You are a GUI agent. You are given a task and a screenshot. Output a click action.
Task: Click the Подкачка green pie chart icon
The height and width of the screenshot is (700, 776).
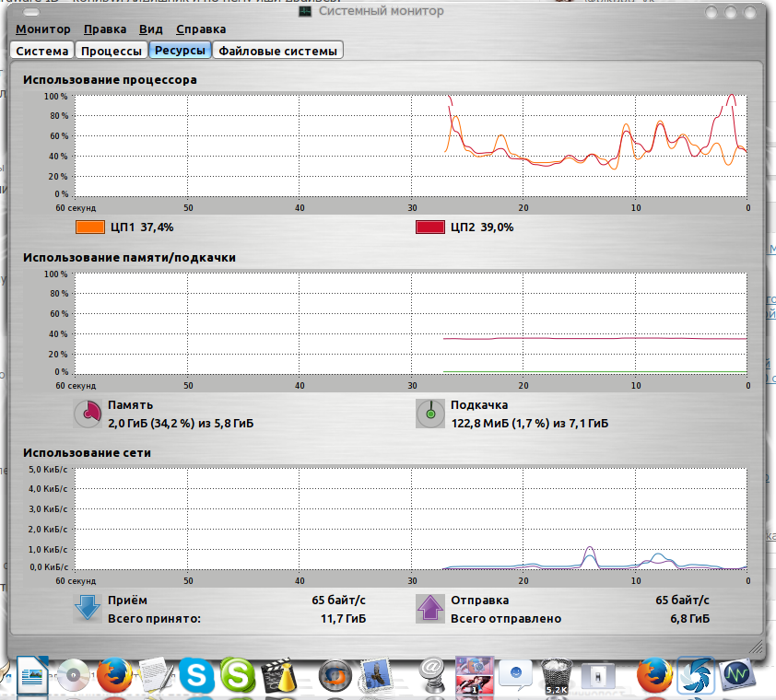(x=429, y=414)
